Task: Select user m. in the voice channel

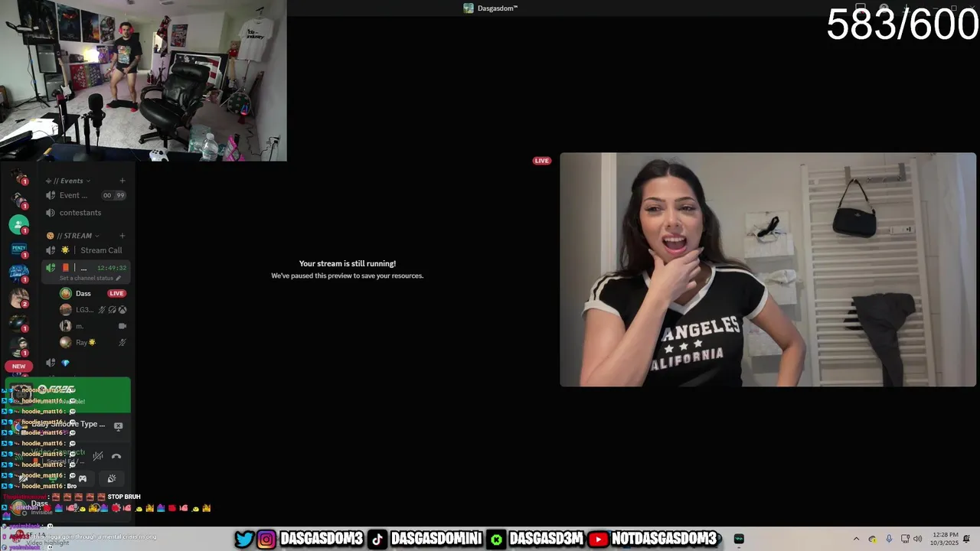Action: [x=73, y=326]
